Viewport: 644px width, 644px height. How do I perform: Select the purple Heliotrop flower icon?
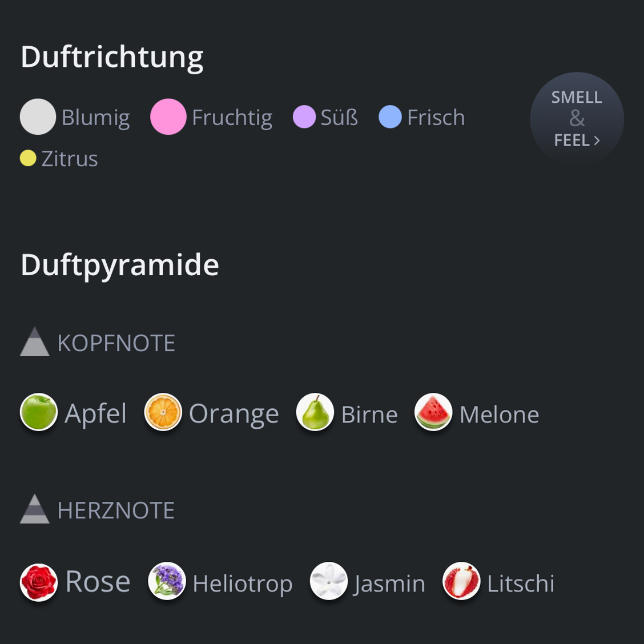tap(167, 581)
